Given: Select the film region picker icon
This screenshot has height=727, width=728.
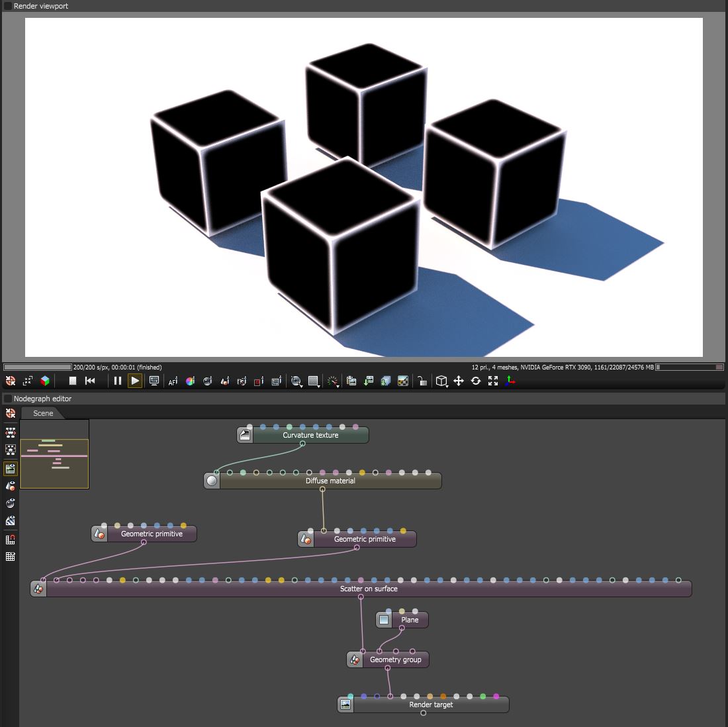Looking at the screenshot, I should tap(276, 381).
